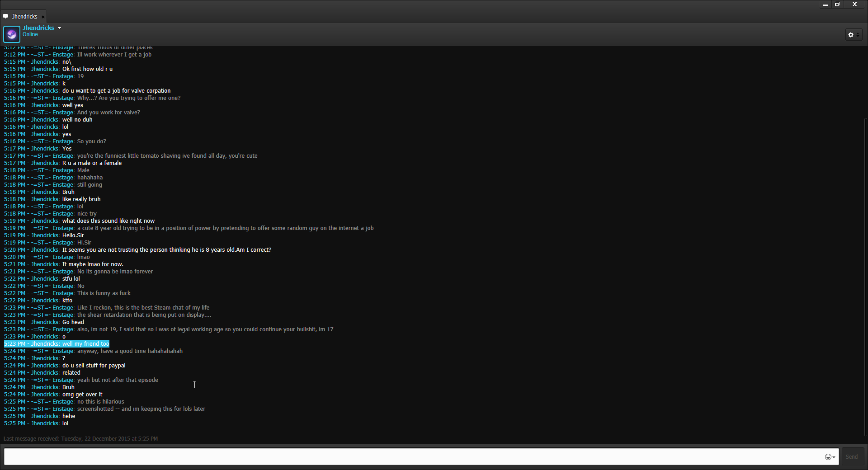Close the Steam chat window

tap(854, 5)
